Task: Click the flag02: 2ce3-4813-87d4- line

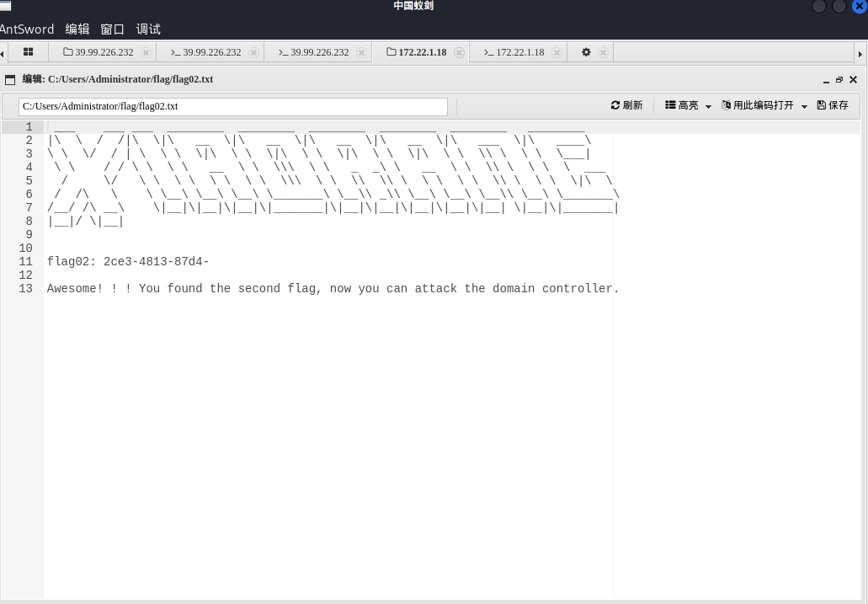Action: click(x=128, y=261)
